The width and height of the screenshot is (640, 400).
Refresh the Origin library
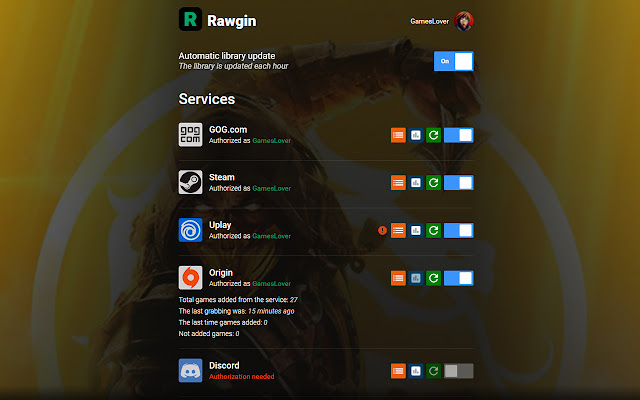point(433,278)
